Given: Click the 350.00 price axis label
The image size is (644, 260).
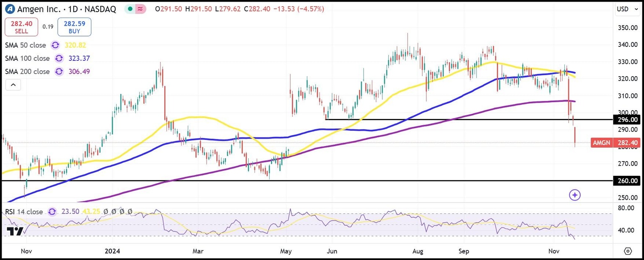Looking at the screenshot, I should [627, 28].
